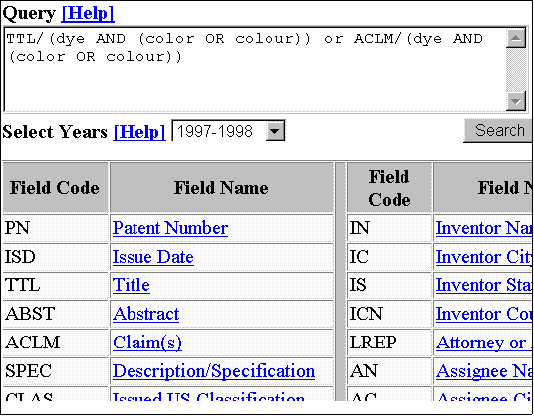This screenshot has width=534, height=416.
Task: Click the Query heading label
Action: click(29, 14)
